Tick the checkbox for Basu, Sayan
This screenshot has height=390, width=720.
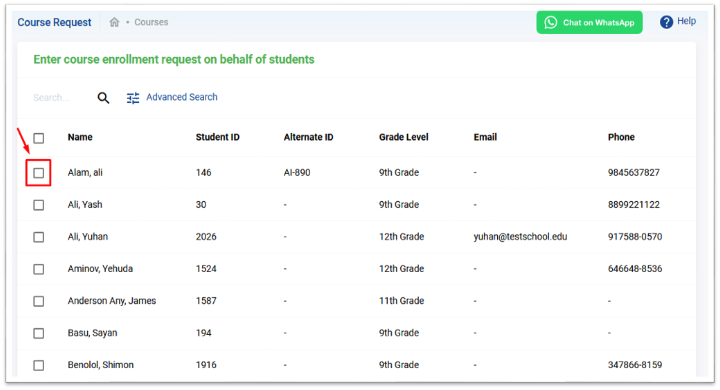pyautogui.click(x=39, y=333)
